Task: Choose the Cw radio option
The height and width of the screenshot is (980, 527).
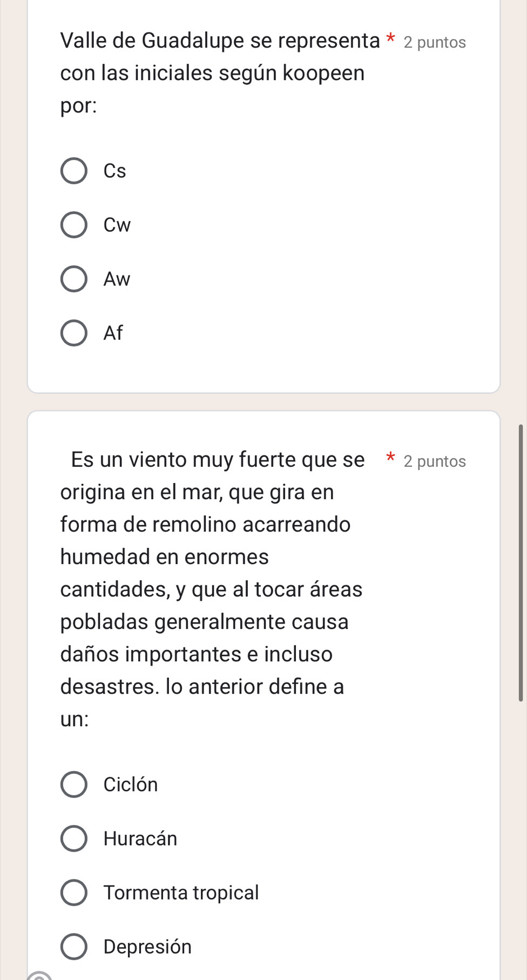Action: click(x=73, y=225)
